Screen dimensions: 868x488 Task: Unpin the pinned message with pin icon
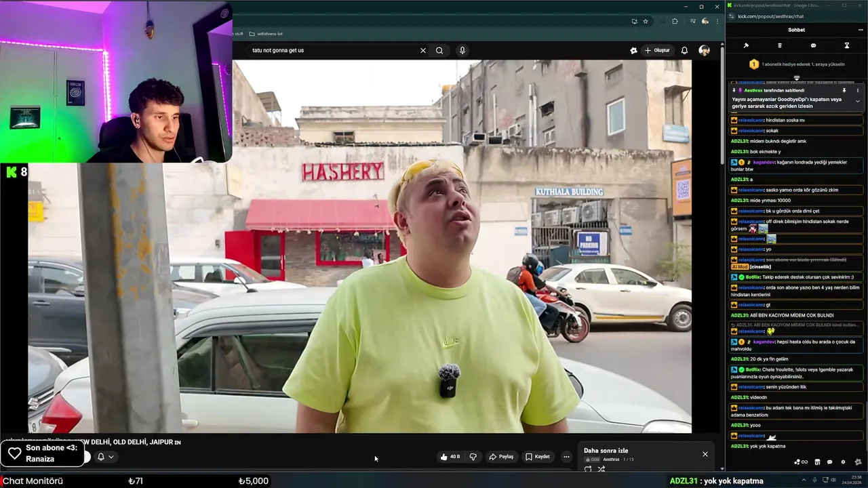click(844, 90)
